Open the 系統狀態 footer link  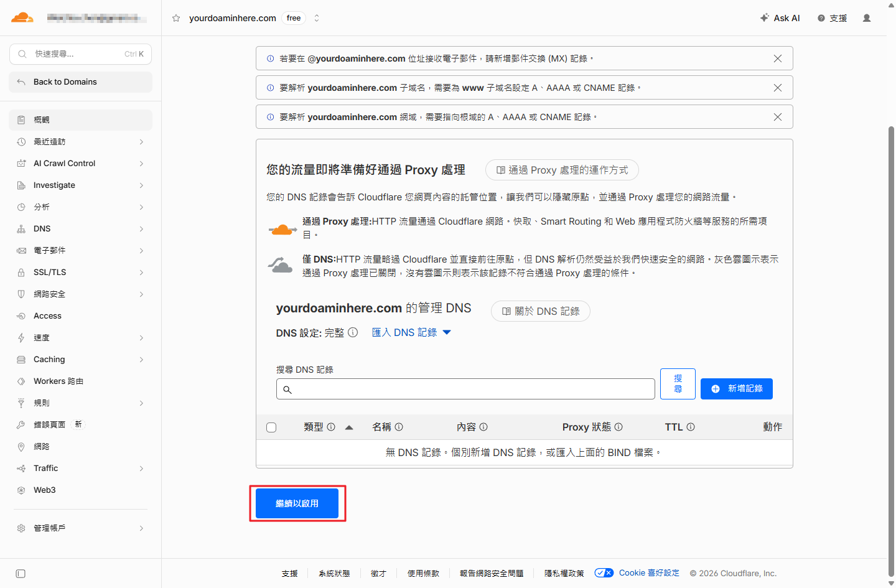click(334, 574)
